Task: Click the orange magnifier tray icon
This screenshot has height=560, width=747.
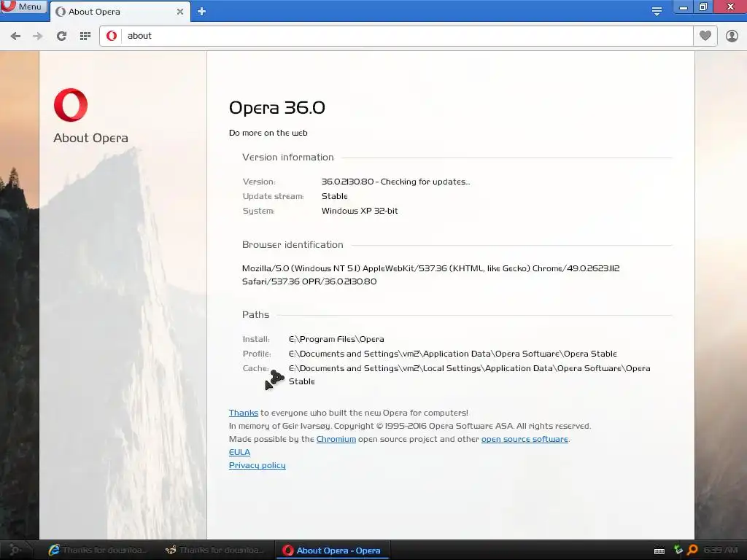Action: (693, 550)
